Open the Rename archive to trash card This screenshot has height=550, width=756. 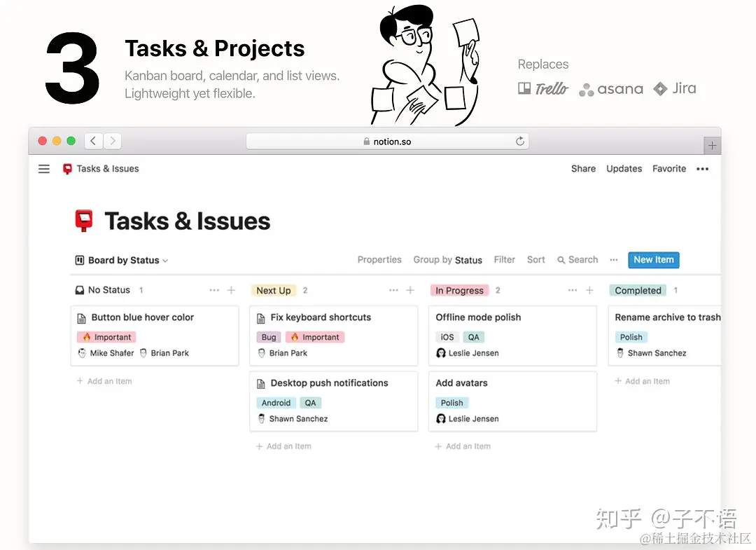click(x=665, y=336)
